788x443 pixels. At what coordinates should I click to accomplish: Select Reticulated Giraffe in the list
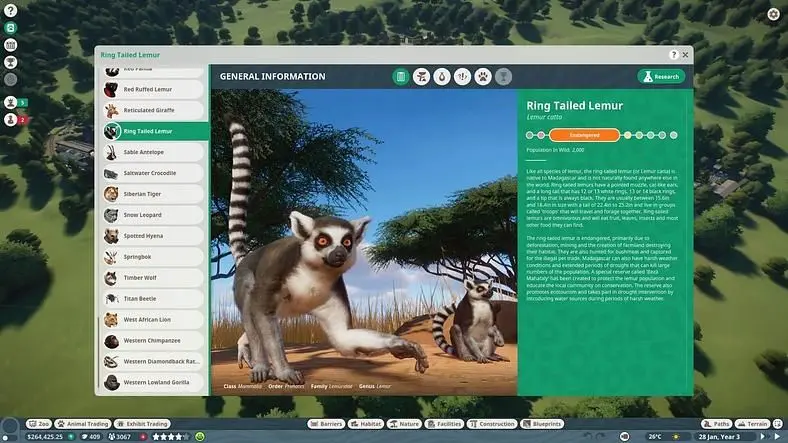[x=154, y=110]
